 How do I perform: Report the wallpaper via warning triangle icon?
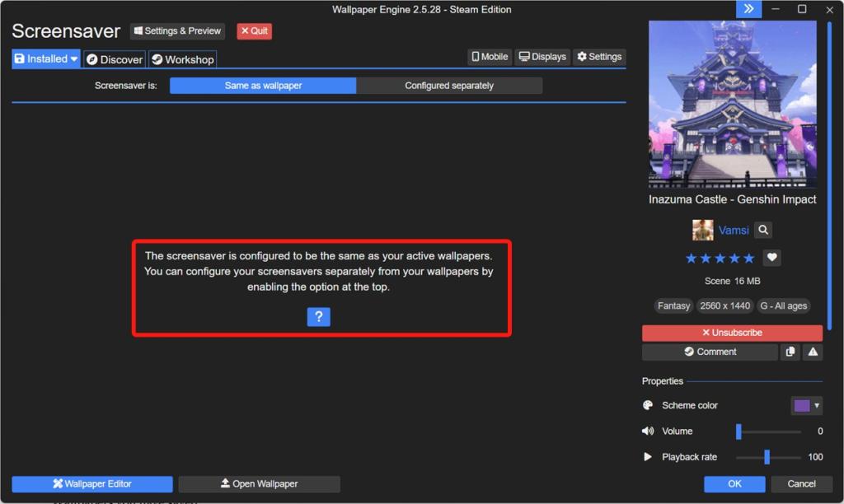click(812, 352)
